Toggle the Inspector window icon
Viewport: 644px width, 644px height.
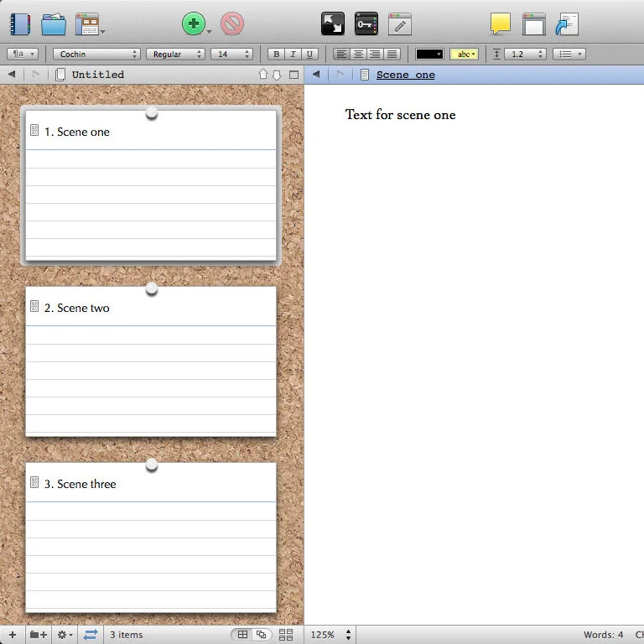[x=534, y=23]
